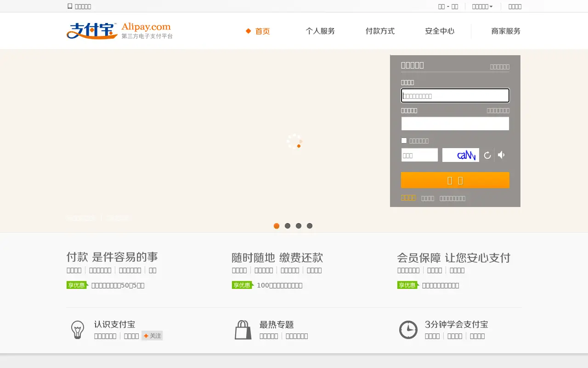Open the top bar dropdown with the caret
Image resolution: width=588 pixels, height=368 pixels.
(x=482, y=6)
